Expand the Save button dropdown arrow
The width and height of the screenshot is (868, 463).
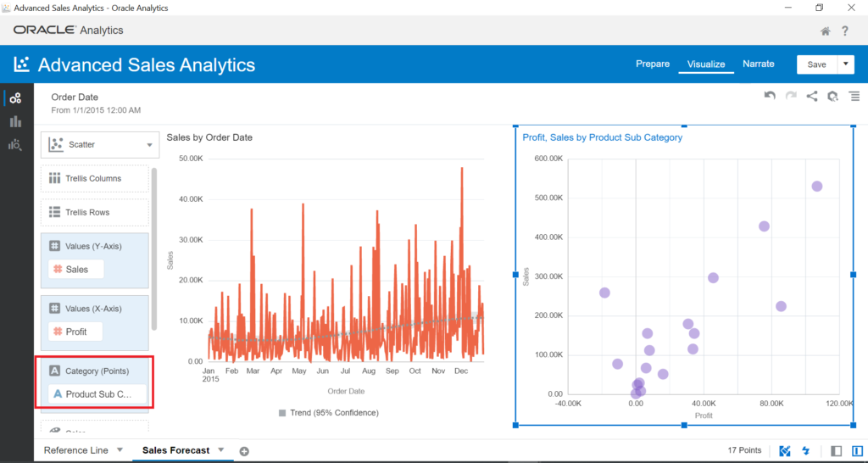(845, 64)
